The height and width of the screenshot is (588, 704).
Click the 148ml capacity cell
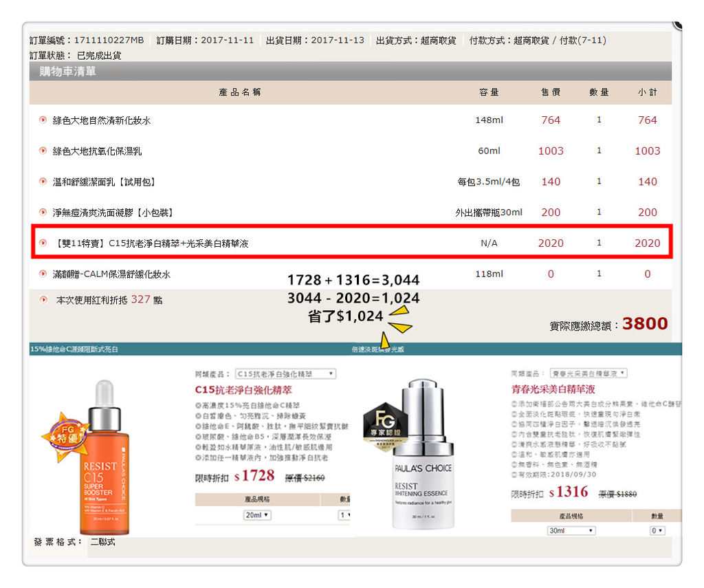coord(489,120)
